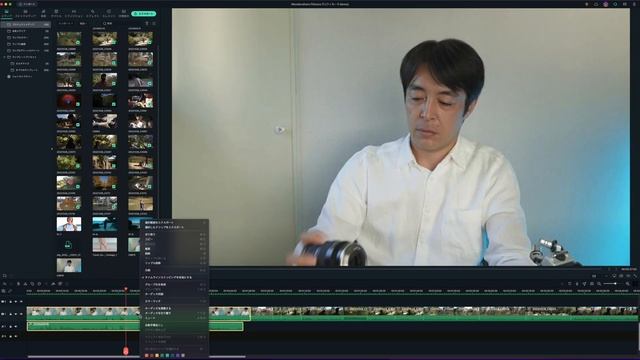Viewport: 640px width, 360px height.
Task: Click the Split scissors icon in the timeline toolbar
Action: point(25,284)
